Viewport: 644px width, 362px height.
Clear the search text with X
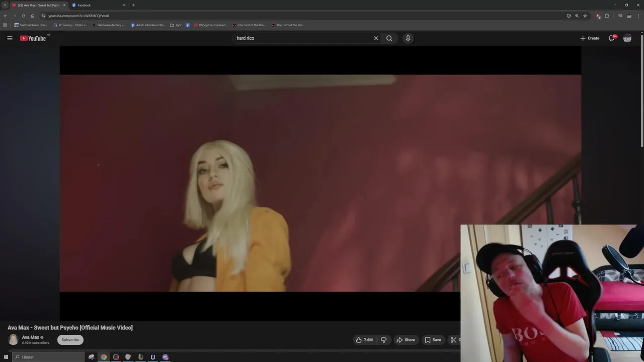[376, 38]
